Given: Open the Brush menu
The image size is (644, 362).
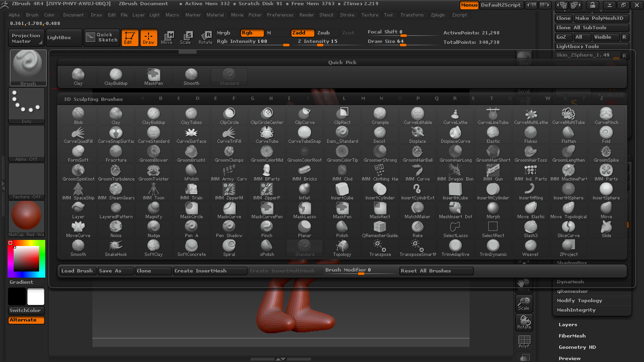Looking at the screenshot, I should pyautogui.click(x=32, y=15).
